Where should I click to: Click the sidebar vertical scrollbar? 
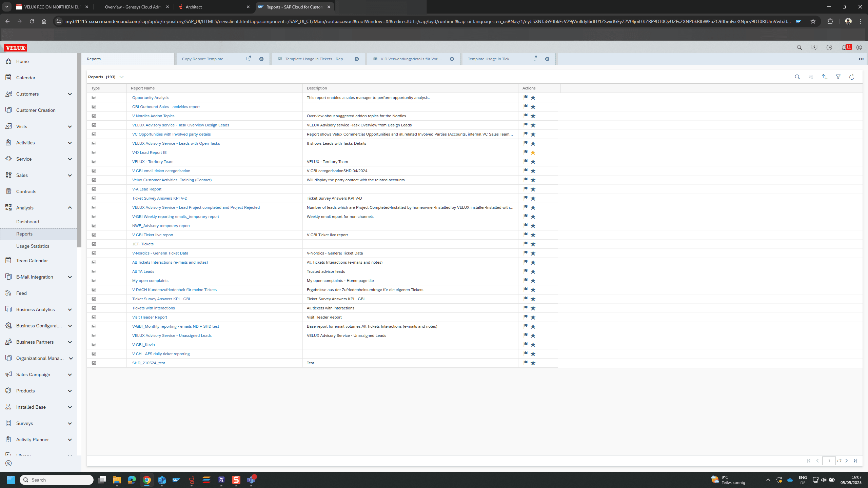pyautogui.click(x=79, y=151)
